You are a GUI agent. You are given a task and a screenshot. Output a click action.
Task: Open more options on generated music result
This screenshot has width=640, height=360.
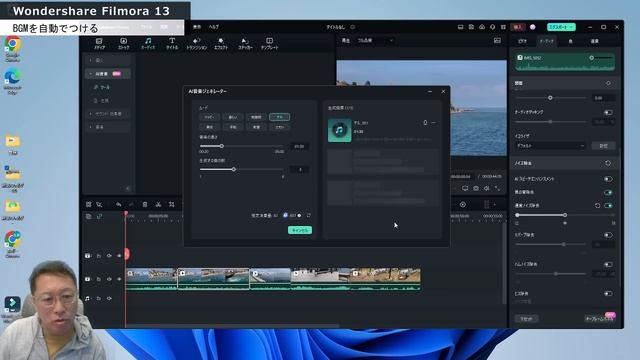433,122
